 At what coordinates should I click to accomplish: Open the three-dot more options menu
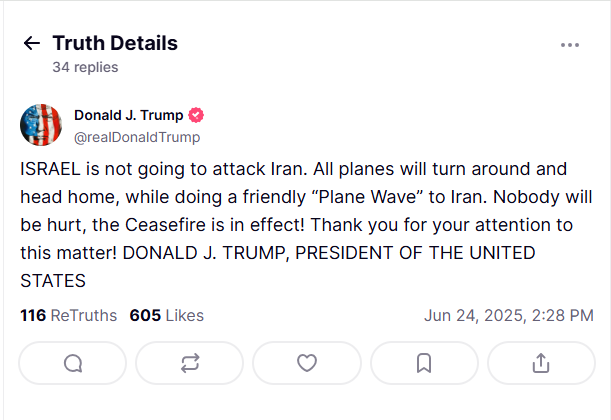coord(570,45)
